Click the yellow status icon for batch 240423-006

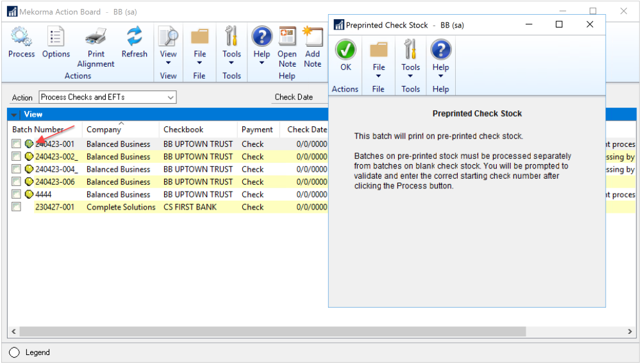29,182
